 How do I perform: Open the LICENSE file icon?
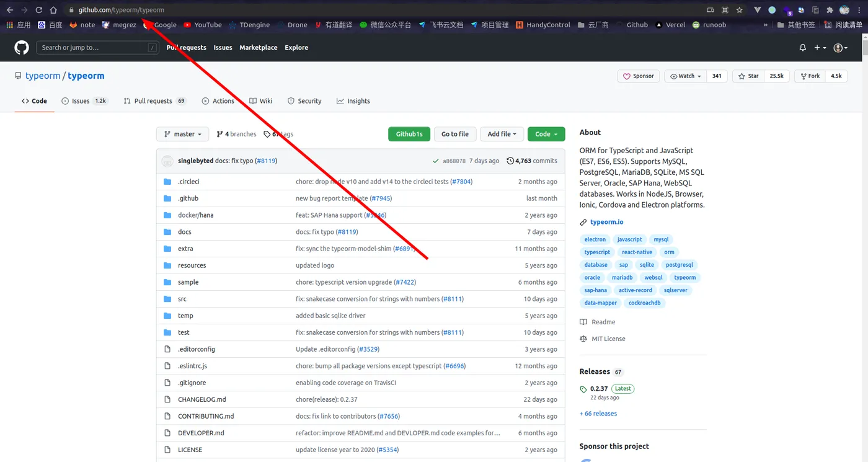pos(167,450)
